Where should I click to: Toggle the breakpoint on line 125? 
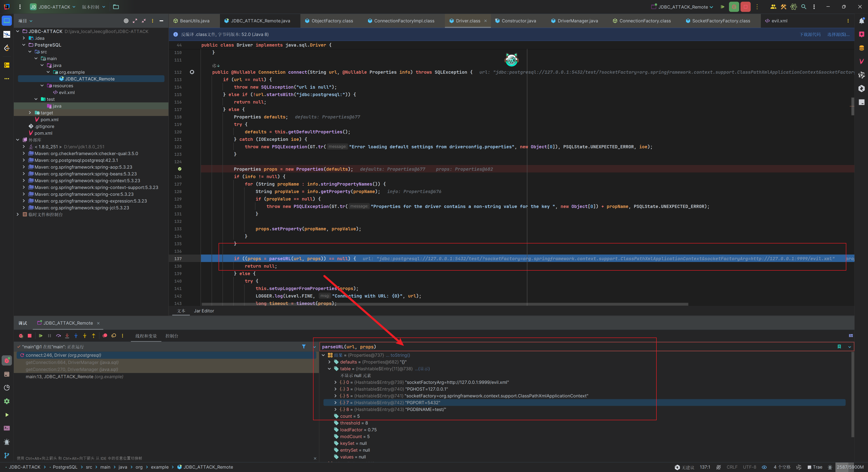pos(180,169)
